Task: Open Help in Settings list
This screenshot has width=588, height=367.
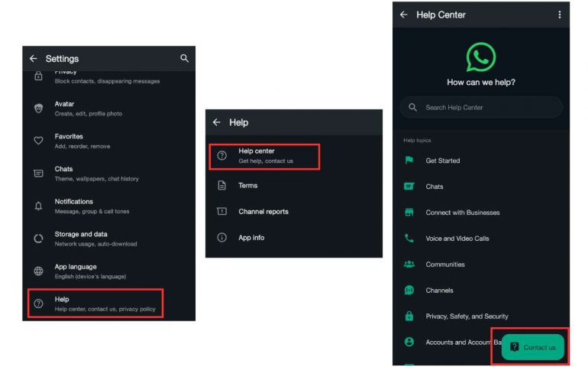Action: (95, 304)
